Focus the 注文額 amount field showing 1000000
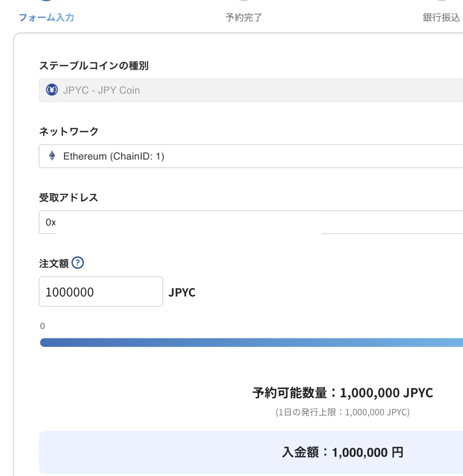This screenshot has width=463, height=476. [x=101, y=292]
